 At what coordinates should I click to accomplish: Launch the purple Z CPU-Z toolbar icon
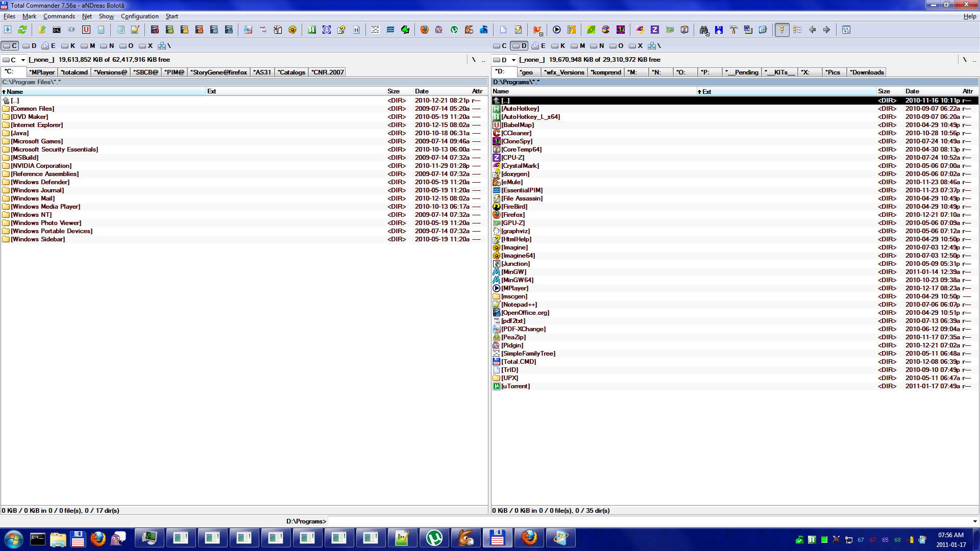pos(655,30)
